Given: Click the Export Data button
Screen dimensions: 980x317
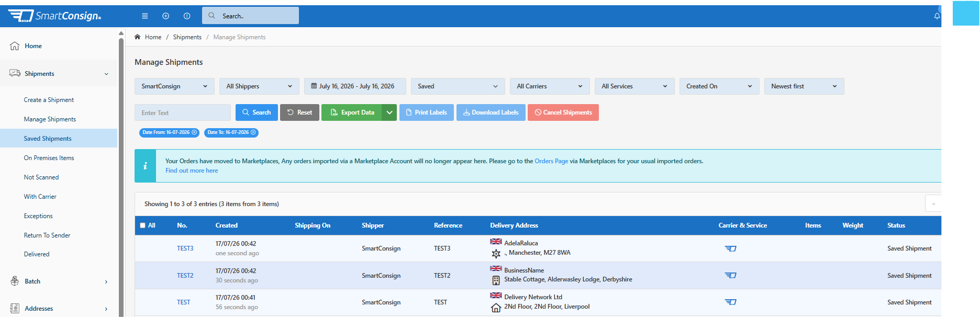Looking at the screenshot, I should pyautogui.click(x=352, y=112).
